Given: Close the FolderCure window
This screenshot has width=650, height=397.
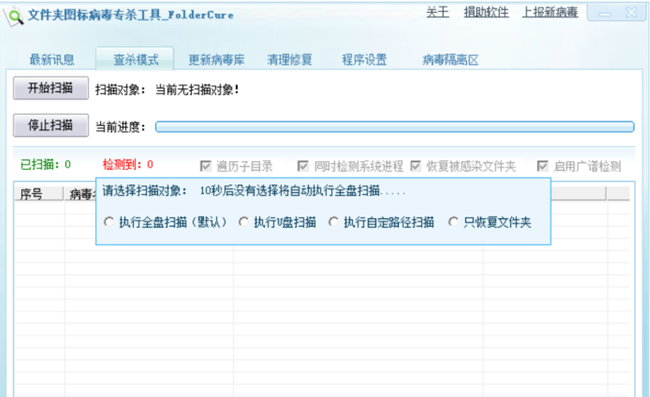Looking at the screenshot, I should click(632, 13).
